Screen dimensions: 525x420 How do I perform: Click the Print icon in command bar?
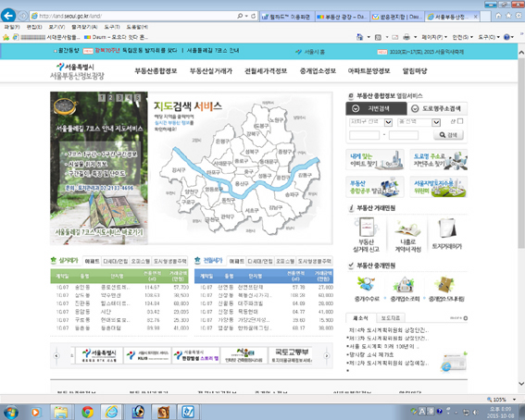tap(406, 37)
